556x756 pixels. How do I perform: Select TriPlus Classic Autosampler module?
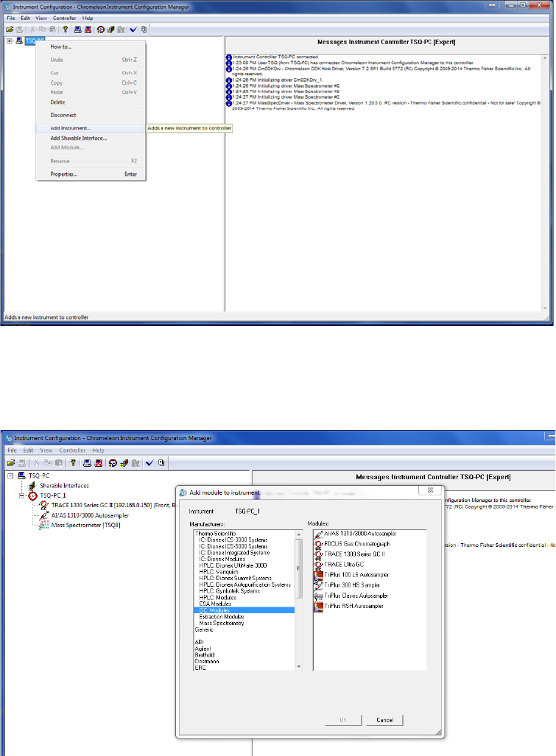pos(356,596)
